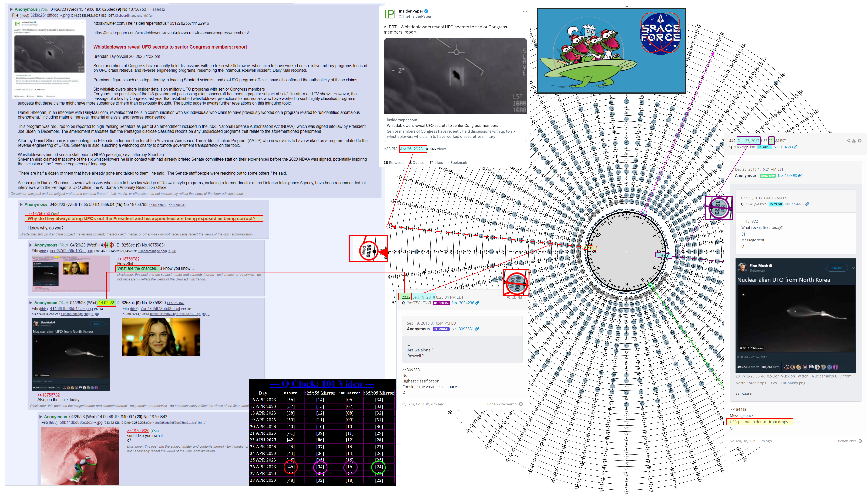Viewport: 868px width, 499px height.
Task: Click the '[46]' cell in 26 APR 2023 row
Action: [291, 467]
